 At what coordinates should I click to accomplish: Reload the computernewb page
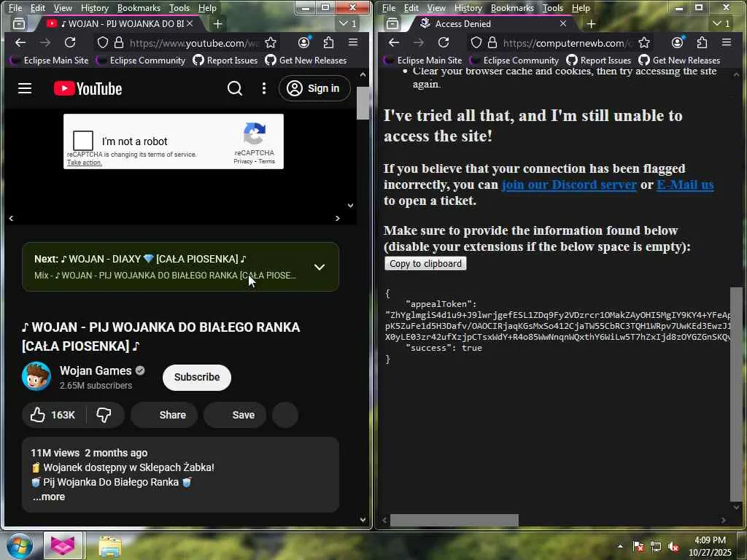point(444,43)
